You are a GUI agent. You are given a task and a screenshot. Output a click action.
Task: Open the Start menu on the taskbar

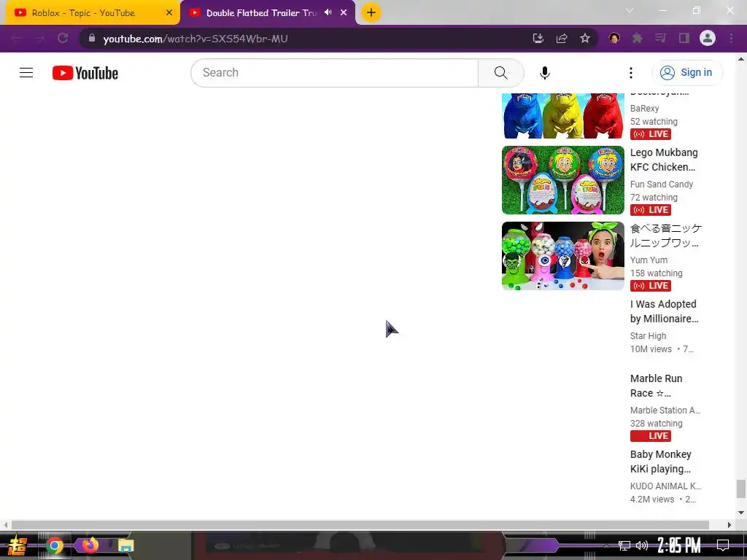coord(18,545)
